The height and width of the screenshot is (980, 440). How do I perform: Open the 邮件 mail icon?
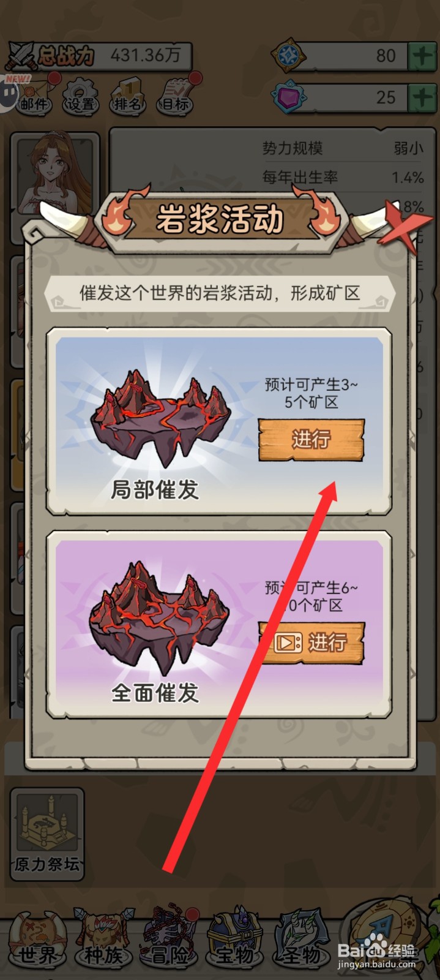tap(32, 95)
